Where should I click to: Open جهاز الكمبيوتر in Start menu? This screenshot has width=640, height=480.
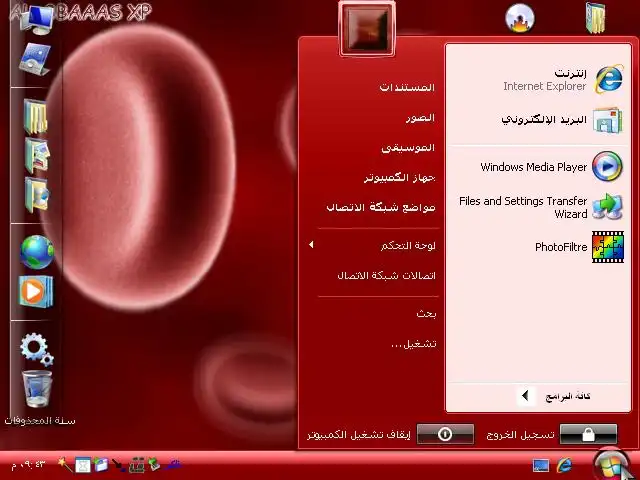(x=400, y=178)
